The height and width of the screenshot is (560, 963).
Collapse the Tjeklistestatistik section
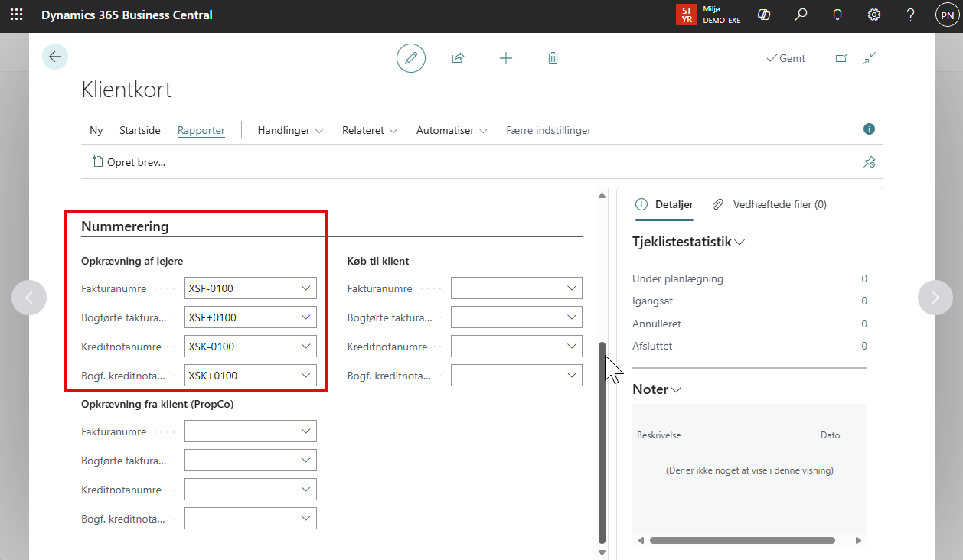pyautogui.click(x=688, y=242)
